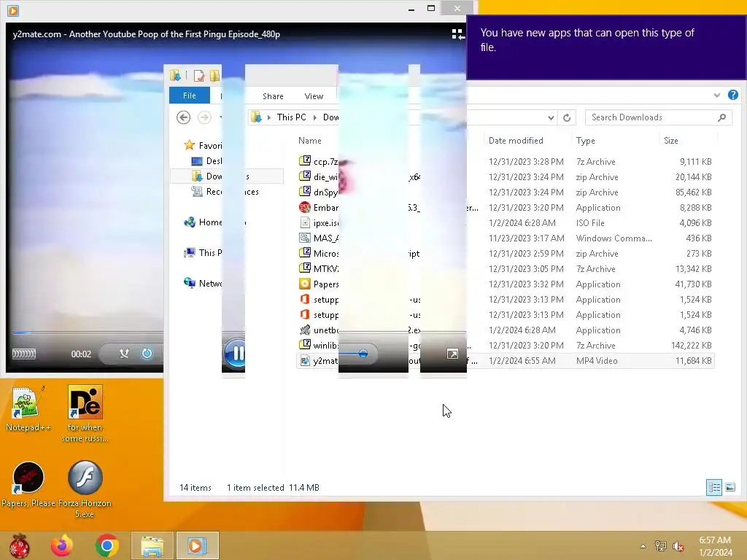Image resolution: width=747 pixels, height=560 pixels.
Task: Show hidden tray icons
Action: point(643,546)
